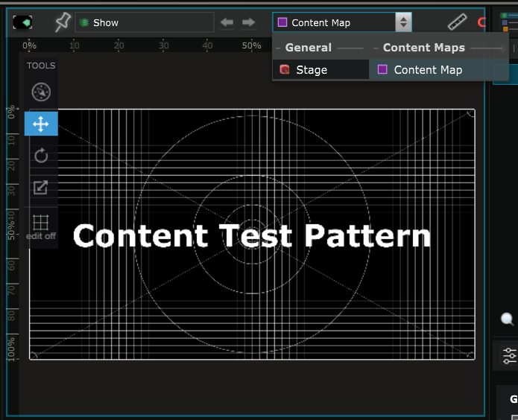The image size is (518, 420).
Task: Click the magnifier search icon
Action: pos(508,319)
